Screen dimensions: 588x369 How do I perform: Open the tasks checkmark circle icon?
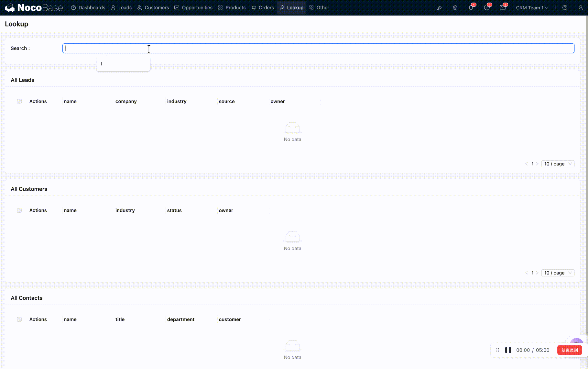pos(487,8)
